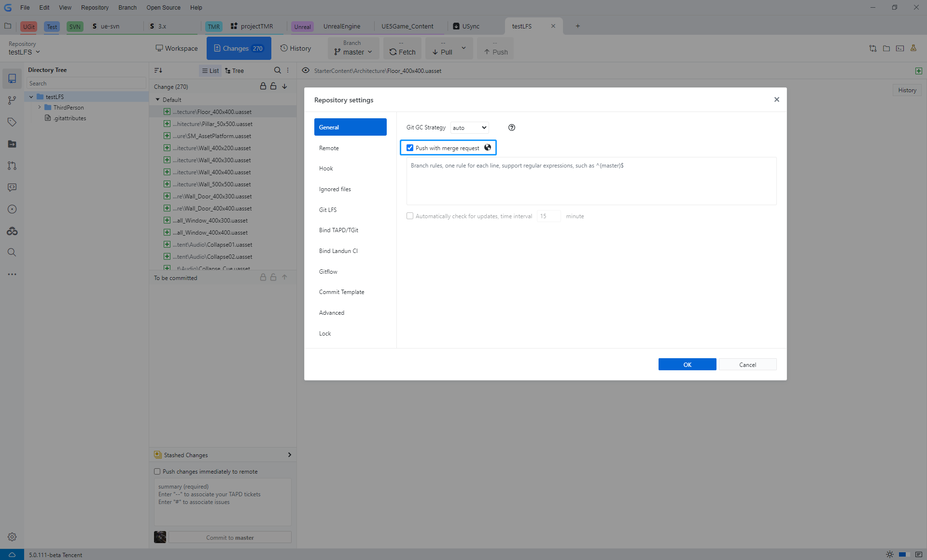Open the tags icon in left sidebar

(x=12, y=122)
